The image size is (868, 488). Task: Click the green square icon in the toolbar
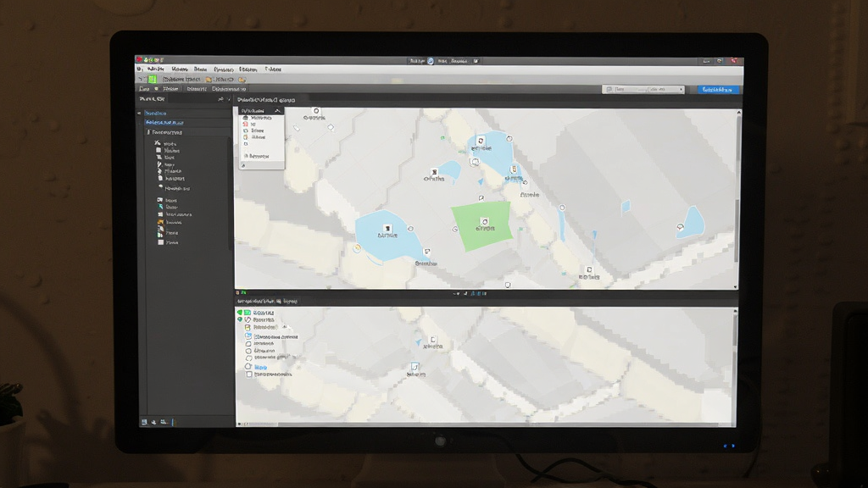pyautogui.click(x=153, y=79)
